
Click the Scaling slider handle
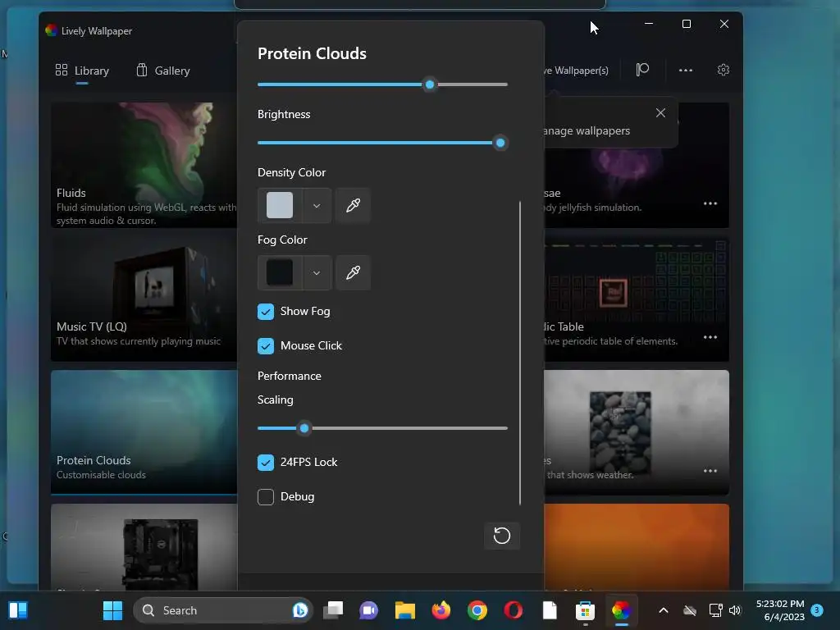click(x=304, y=428)
